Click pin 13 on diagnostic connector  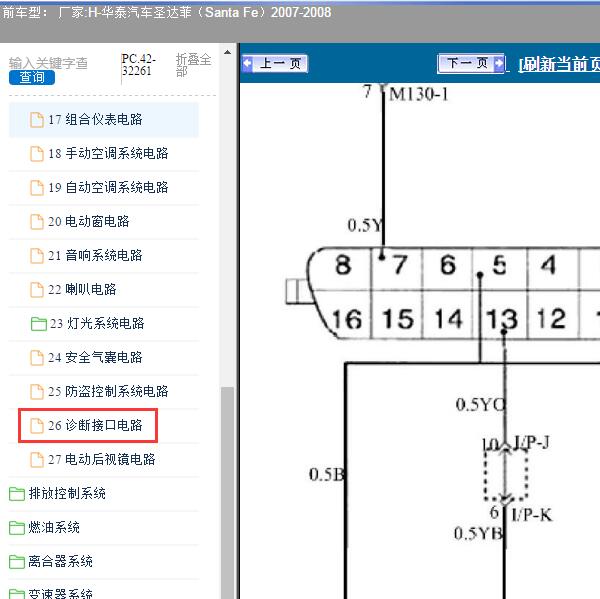pyautogui.click(x=502, y=318)
